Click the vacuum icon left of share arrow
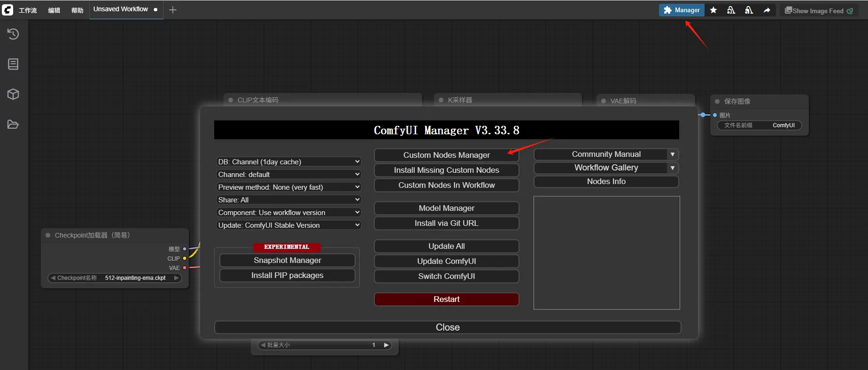868x370 pixels. click(x=749, y=10)
